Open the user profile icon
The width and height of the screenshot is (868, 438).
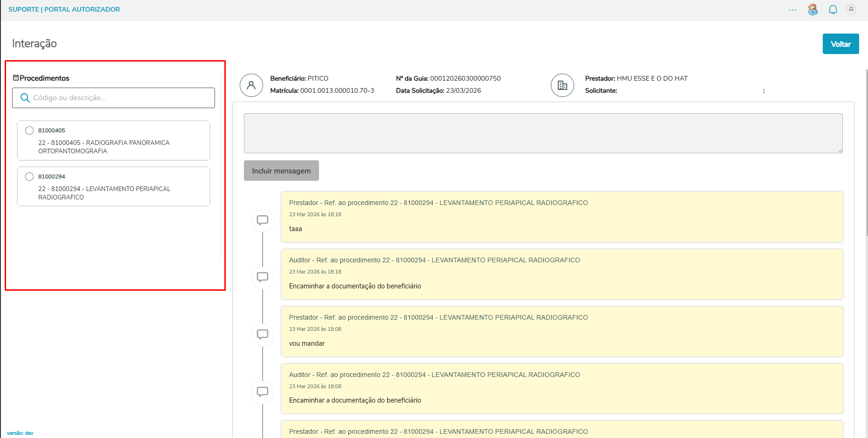point(851,9)
